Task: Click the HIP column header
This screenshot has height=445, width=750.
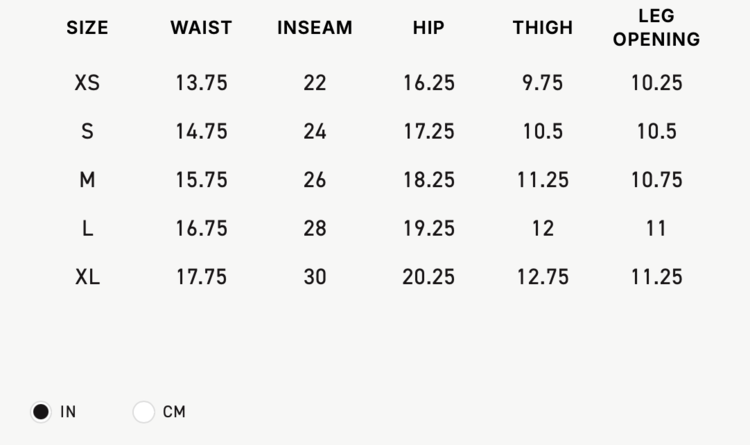Action: coord(428,28)
